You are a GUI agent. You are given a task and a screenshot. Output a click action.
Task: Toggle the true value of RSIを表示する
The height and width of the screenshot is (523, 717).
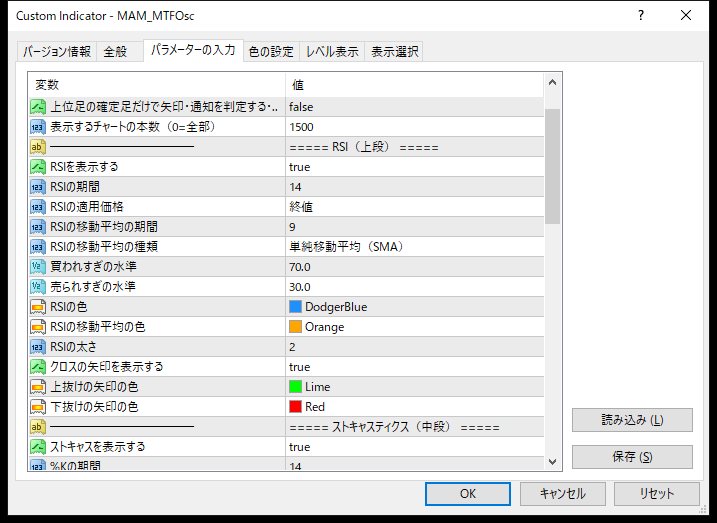coord(415,167)
